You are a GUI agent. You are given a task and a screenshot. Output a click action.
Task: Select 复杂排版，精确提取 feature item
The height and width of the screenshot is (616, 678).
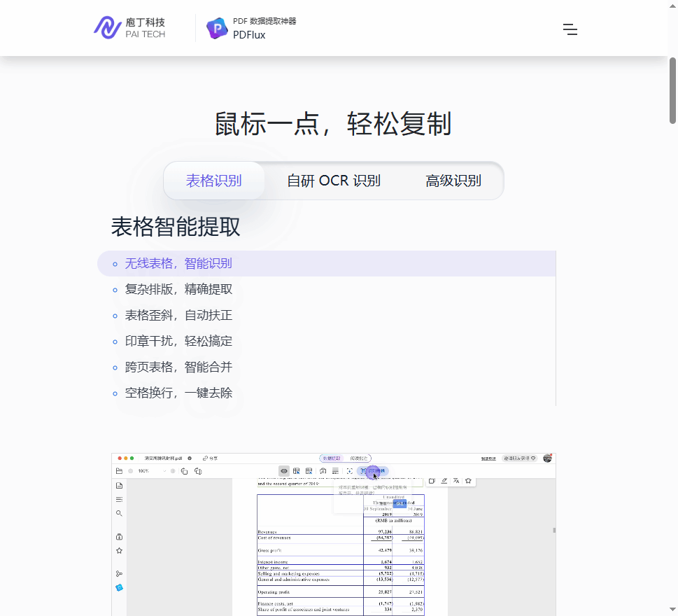(x=178, y=290)
